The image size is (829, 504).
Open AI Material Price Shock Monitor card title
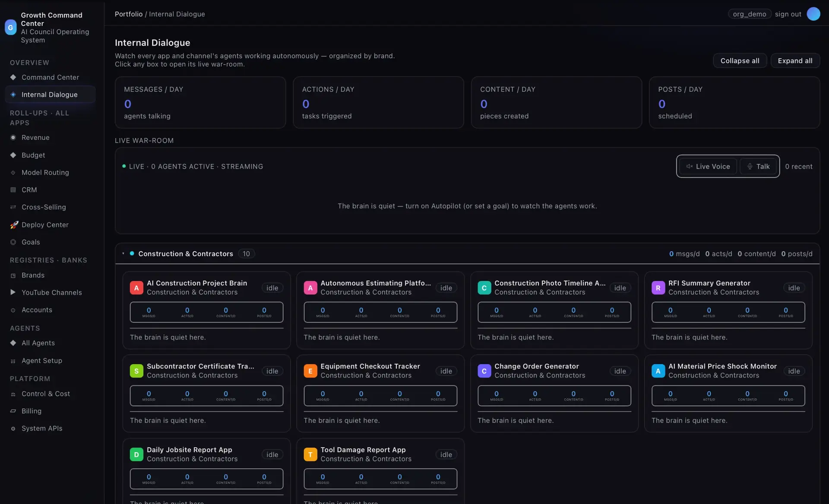722,366
